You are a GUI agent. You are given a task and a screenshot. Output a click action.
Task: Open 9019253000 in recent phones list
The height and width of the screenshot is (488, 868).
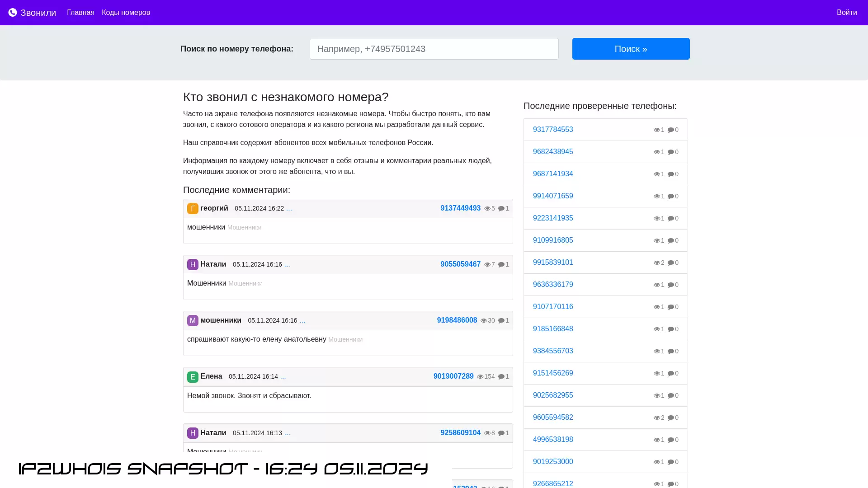(553, 462)
